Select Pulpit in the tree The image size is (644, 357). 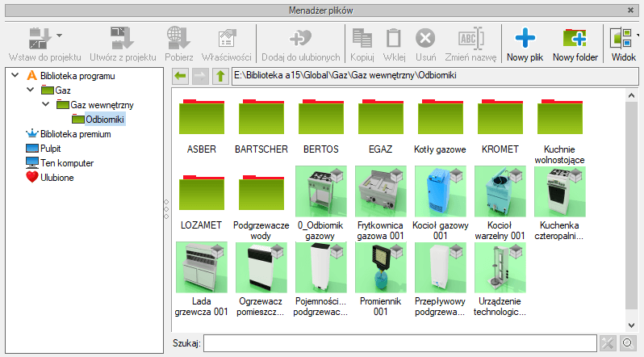tap(51, 149)
